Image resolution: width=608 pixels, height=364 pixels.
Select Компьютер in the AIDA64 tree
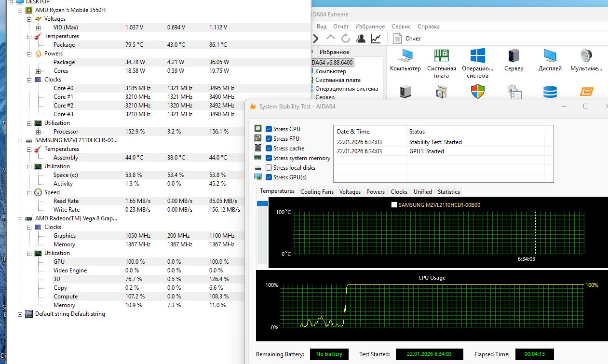331,71
